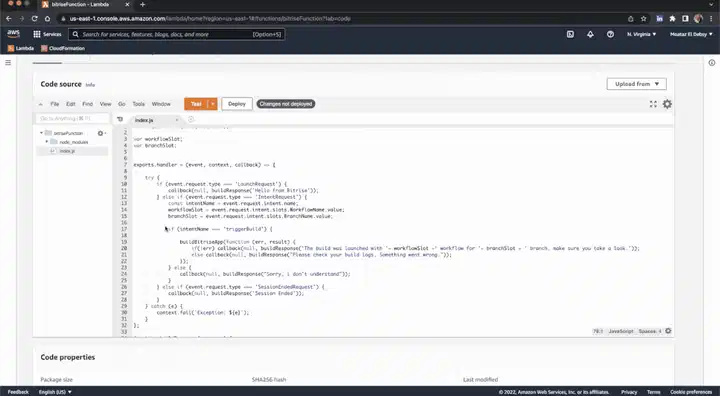Toggle fullscreen for code editor
This screenshot has width=720, height=396.
pyautogui.click(x=653, y=104)
